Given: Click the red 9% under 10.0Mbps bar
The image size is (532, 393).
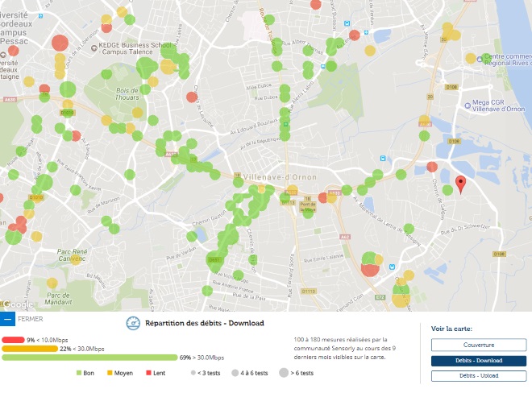Looking at the screenshot, I should pyautogui.click(x=14, y=340).
